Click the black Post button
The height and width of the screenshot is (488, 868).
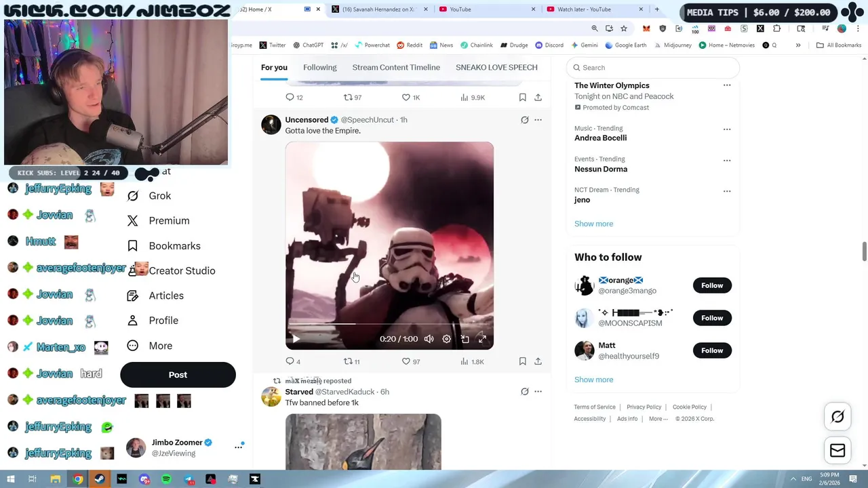(x=178, y=375)
